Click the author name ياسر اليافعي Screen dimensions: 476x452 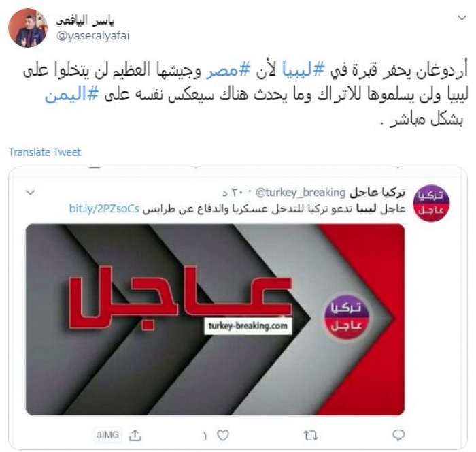click(85, 20)
